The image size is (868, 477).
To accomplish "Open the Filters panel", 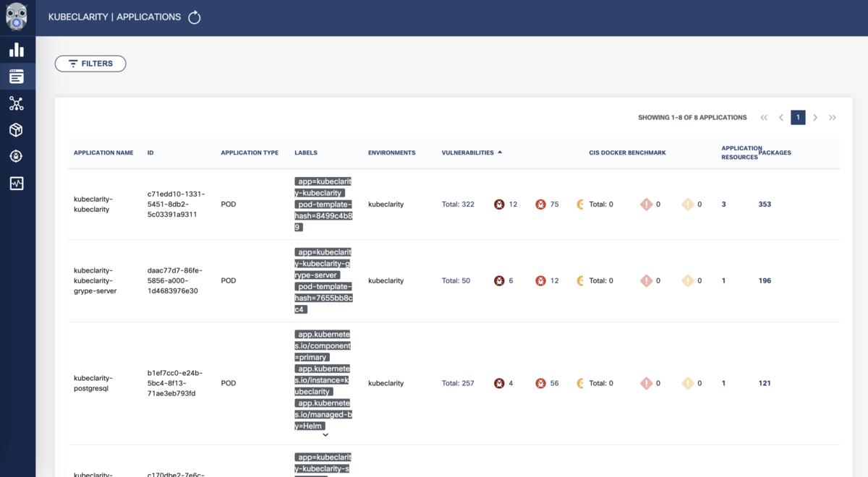I will pyautogui.click(x=90, y=64).
